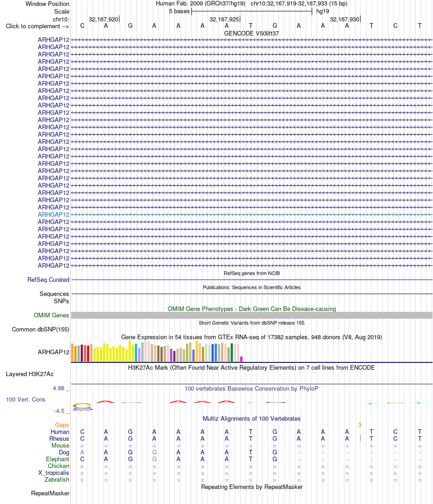
Task: Click position marker 32,167,925 on ruler
Action: 225,19
